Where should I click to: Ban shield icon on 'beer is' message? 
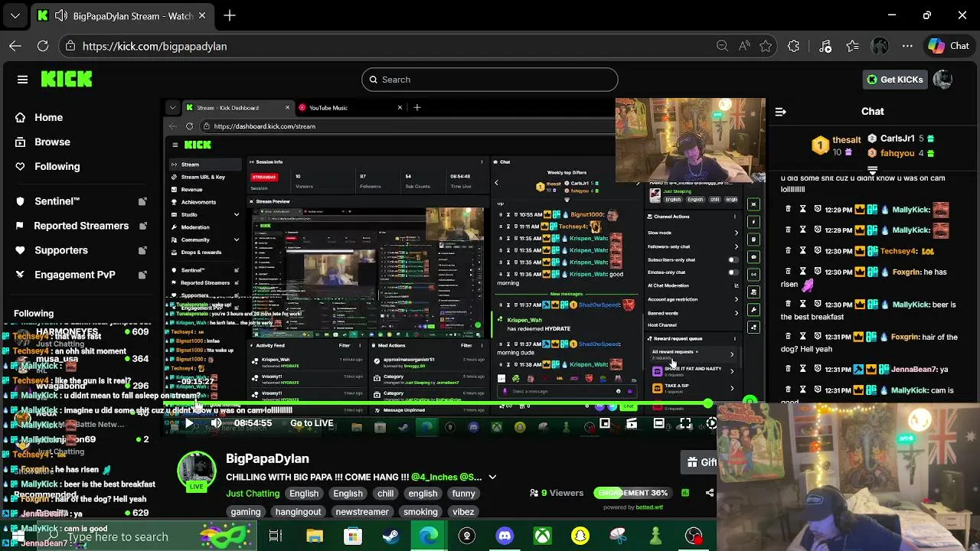(818, 305)
